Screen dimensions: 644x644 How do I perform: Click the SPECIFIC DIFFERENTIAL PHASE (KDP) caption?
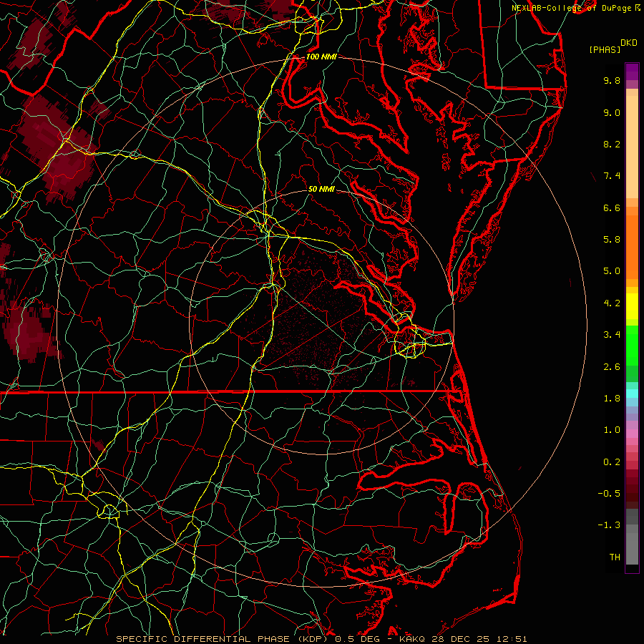223,639
